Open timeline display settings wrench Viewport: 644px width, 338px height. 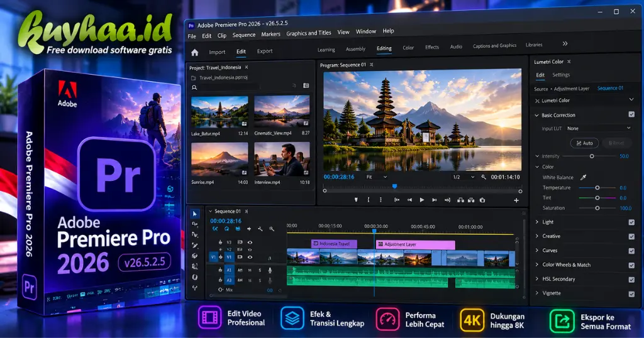click(x=260, y=229)
